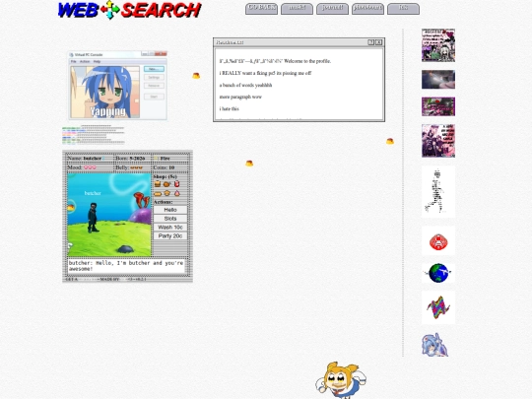Open the GO BACK nav tab
Screen dimensions: 532x399
point(261,9)
